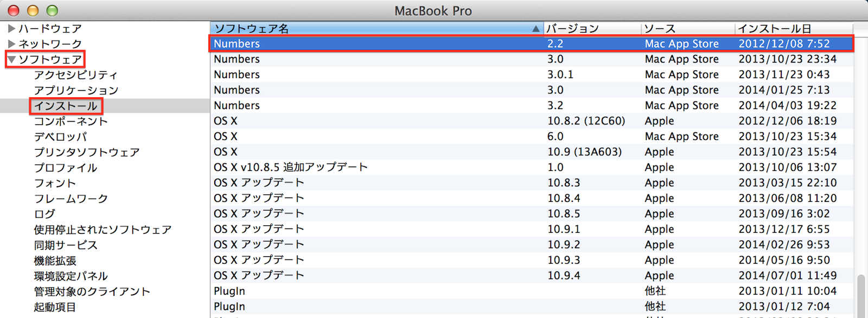Click the software list vertical scrollbar thumb
Image resolution: width=868 pixels, height=318 pixels.
[861, 296]
